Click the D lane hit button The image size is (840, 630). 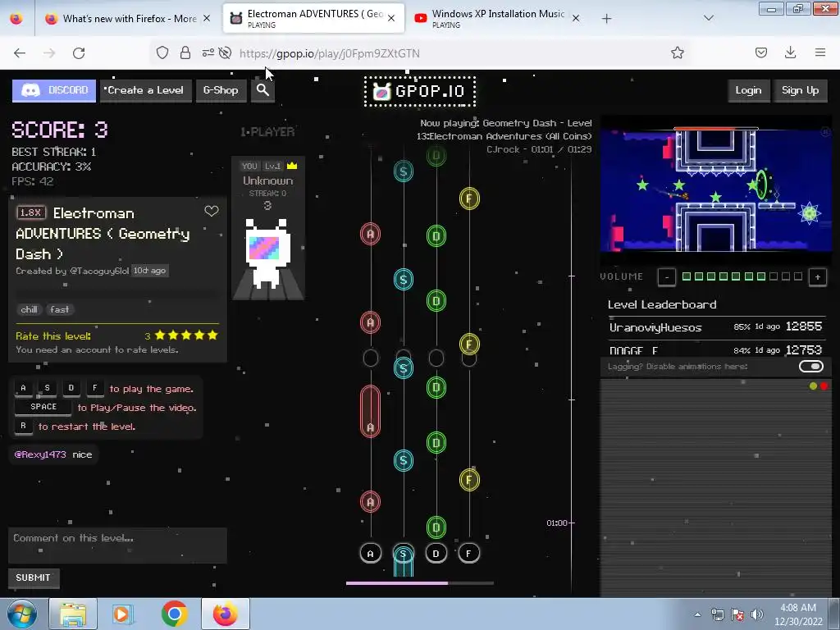(436, 554)
